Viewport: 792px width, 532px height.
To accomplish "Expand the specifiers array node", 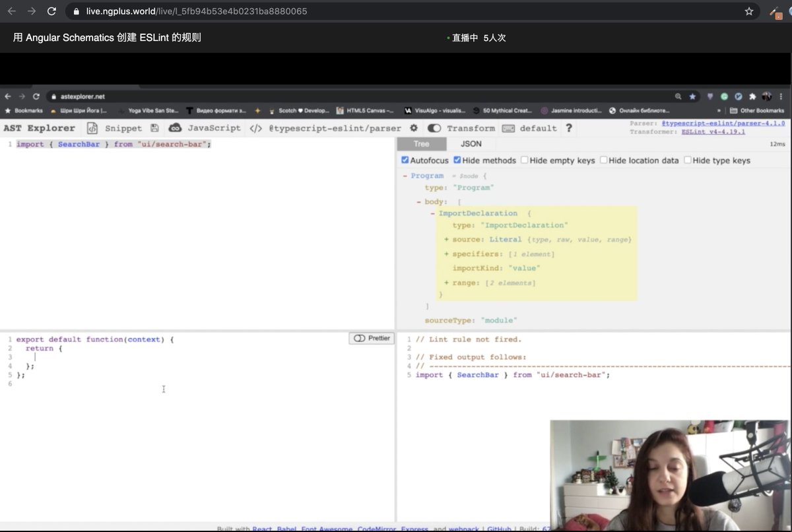I will point(448,253).
